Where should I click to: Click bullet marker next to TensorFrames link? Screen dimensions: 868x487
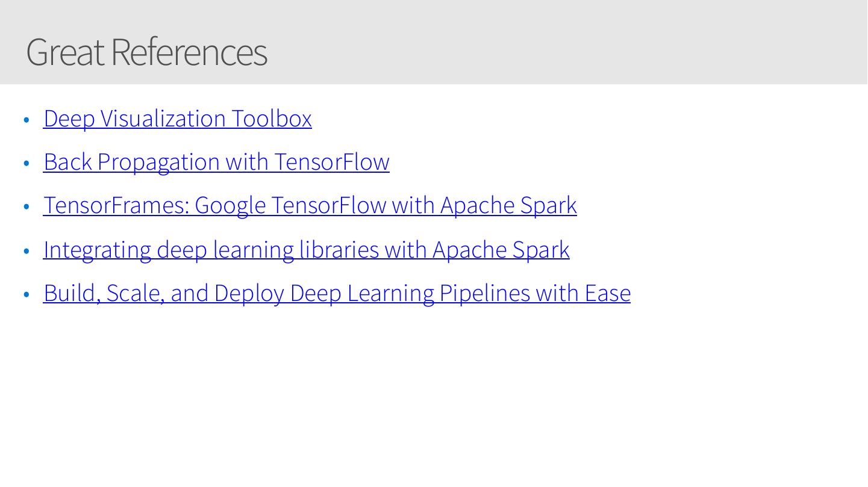click(x=26, y=206)
